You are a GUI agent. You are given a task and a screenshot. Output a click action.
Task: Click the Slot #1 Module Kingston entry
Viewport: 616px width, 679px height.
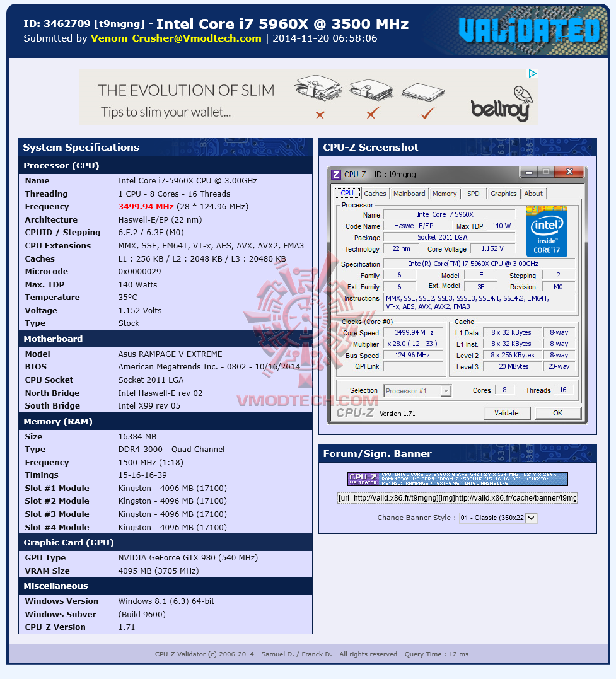pyautogui.click(x=172, y=489)
